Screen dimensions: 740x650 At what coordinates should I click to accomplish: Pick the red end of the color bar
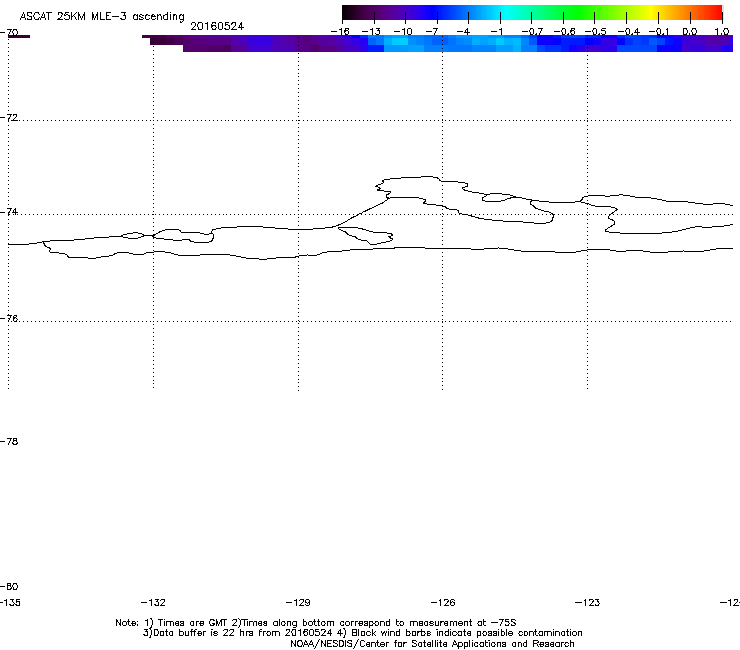(713, 12)
